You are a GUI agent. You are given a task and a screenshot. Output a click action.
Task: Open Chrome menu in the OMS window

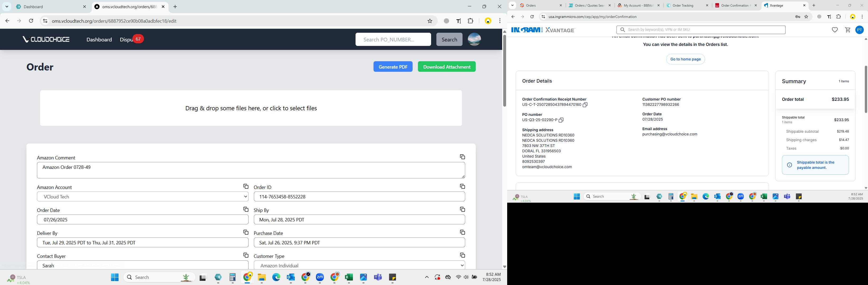coord(500,21)
